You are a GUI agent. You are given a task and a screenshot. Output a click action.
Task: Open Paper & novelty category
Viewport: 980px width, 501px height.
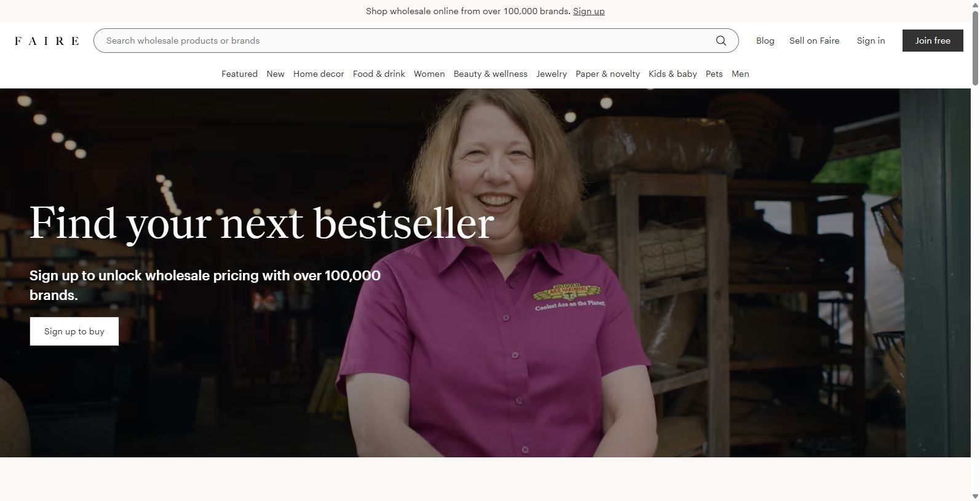pos(607,74)
